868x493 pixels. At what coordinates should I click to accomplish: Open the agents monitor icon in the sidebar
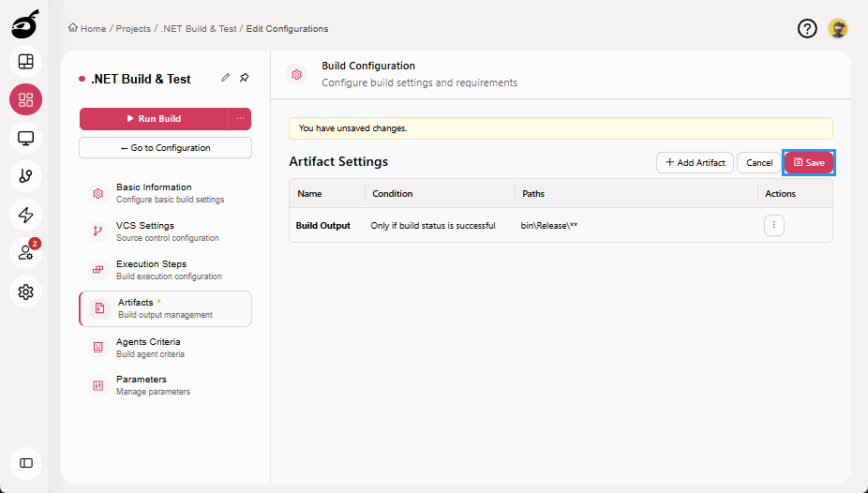pos(25,138)
